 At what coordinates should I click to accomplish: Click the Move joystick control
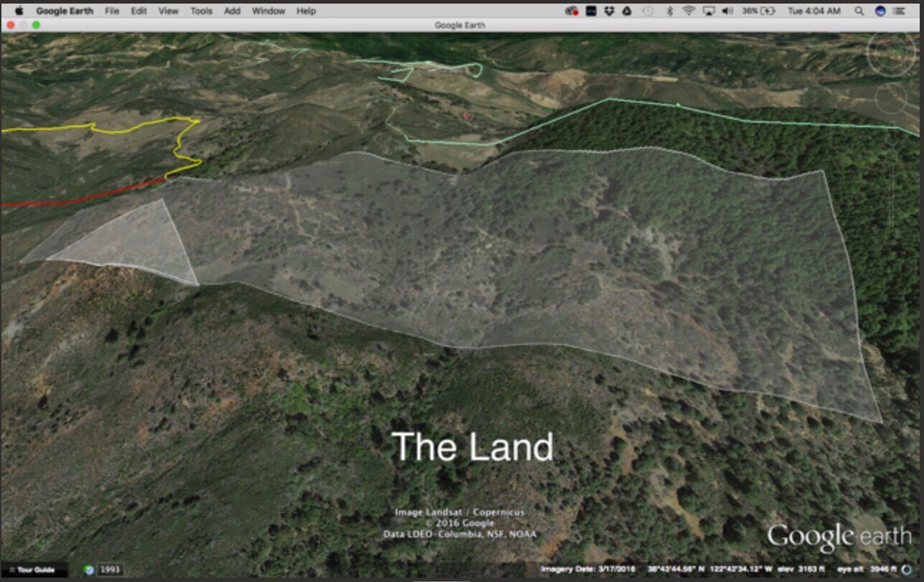(890, 97)
